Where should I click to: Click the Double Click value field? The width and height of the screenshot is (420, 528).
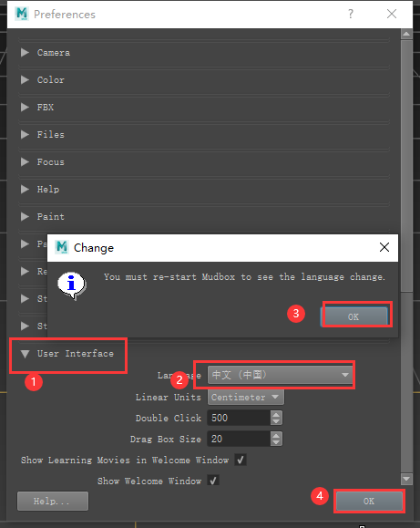(239, 418)
